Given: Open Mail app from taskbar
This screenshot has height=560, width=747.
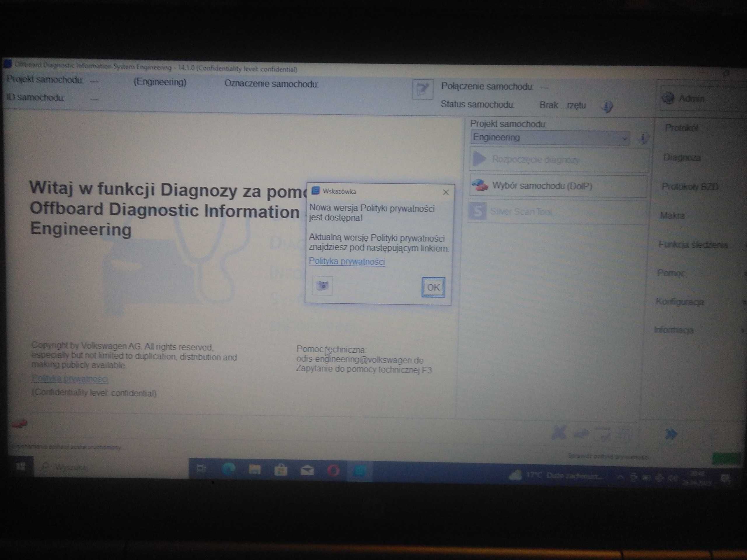Looking at the screenshot, I should point(307,470).
